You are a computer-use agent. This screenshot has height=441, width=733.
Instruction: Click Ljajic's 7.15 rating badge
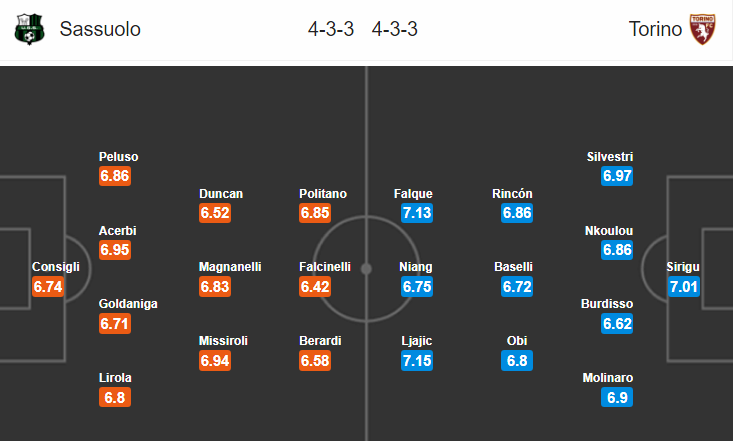417,361
